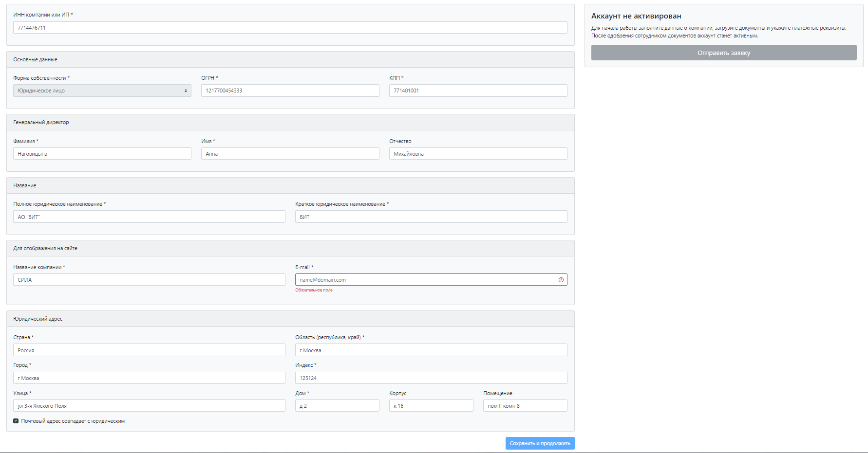Click the Генеральный директор section header
Viewport: 868px width, 453px height.
coord(290,122)
